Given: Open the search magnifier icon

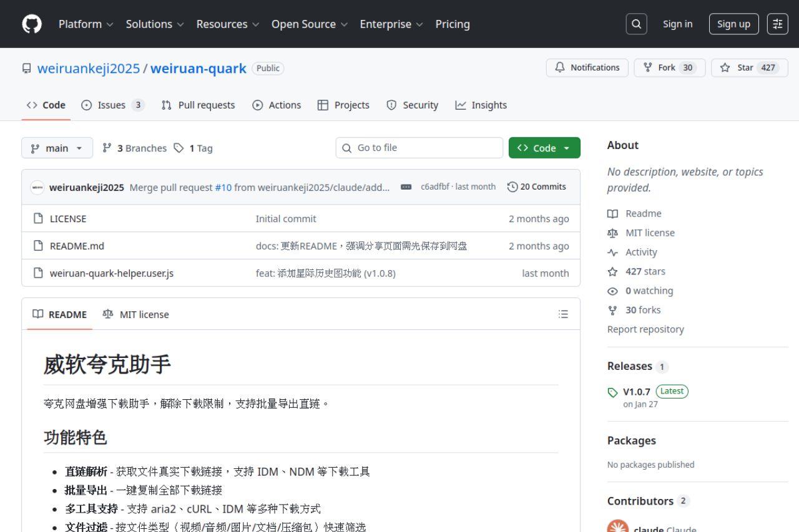Looking at the screenshot, I should pyautogui.click(x=636, y=24).
